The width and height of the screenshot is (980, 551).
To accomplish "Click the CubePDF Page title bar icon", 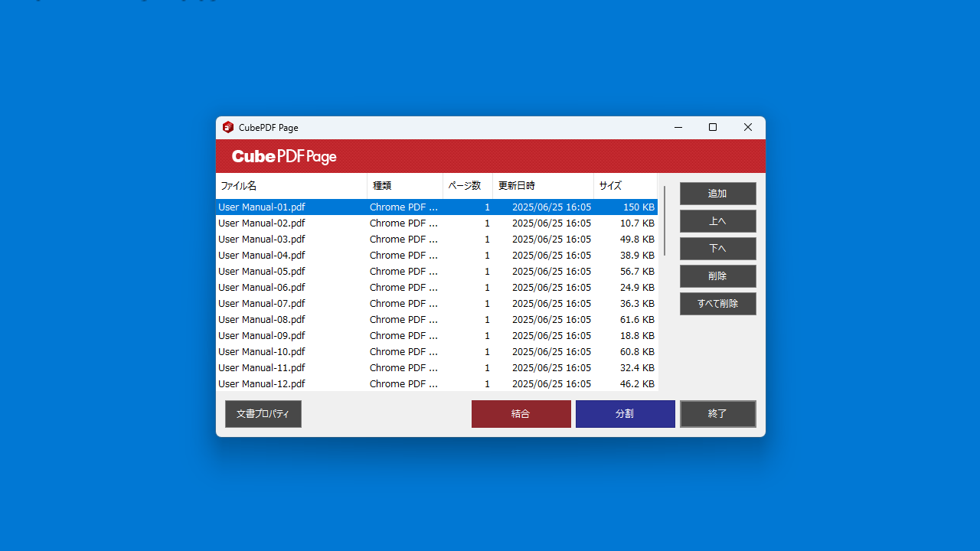I will pyautogui.click(x=228, y=128).
